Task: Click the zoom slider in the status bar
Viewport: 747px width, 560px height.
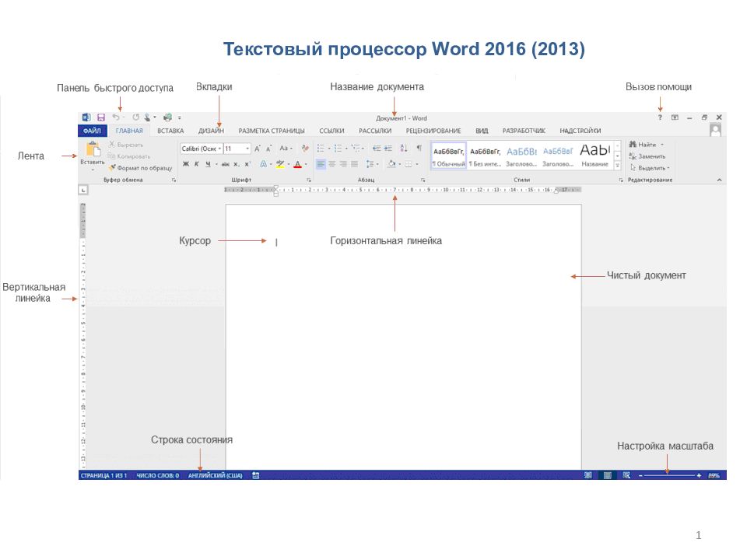Action: pyautogui.click(x=669, y=475)
